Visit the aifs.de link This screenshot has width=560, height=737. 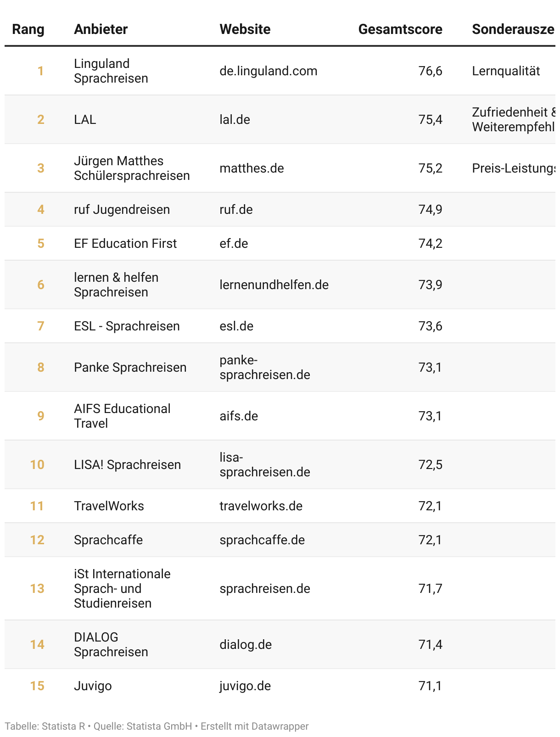239,416
